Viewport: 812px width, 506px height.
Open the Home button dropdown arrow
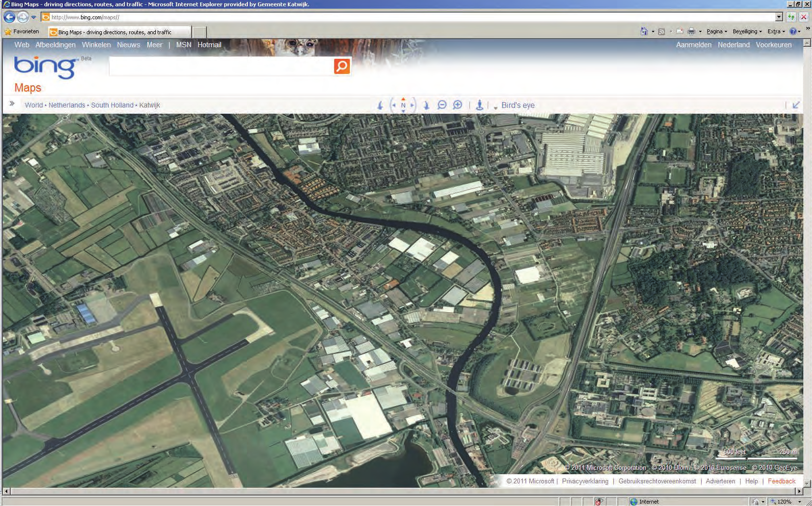coord(653,32)
